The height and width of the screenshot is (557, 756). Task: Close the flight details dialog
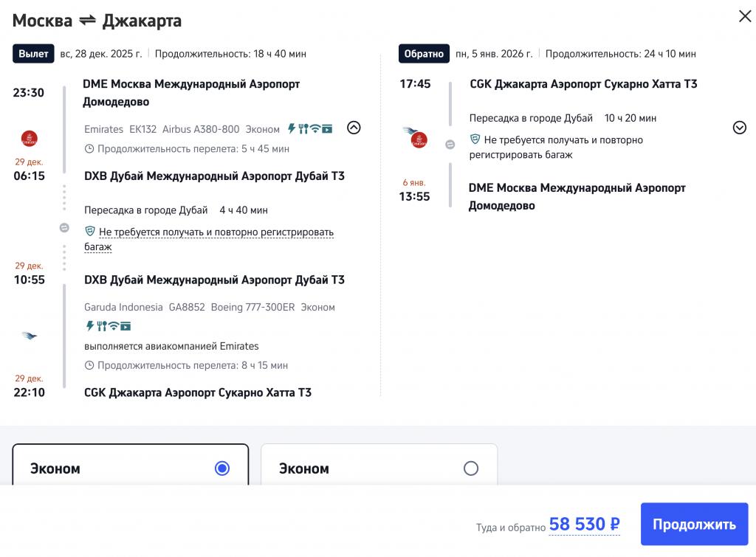[745, 17]
